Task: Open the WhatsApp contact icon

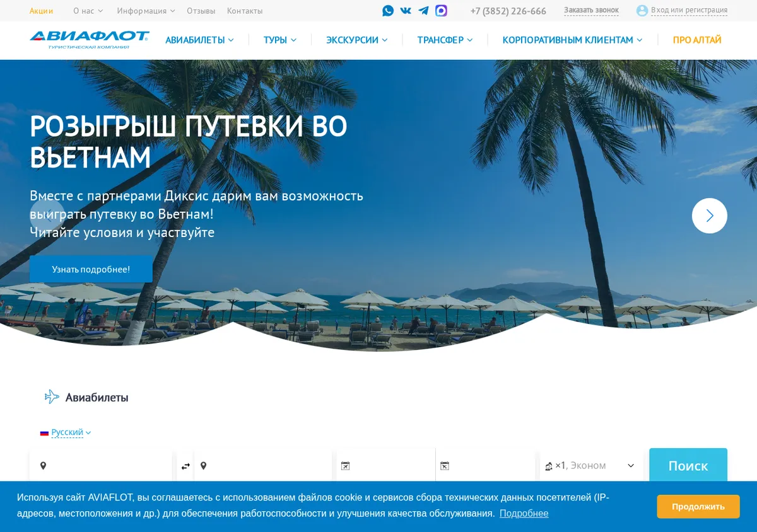Action: [x=388, y=11]
